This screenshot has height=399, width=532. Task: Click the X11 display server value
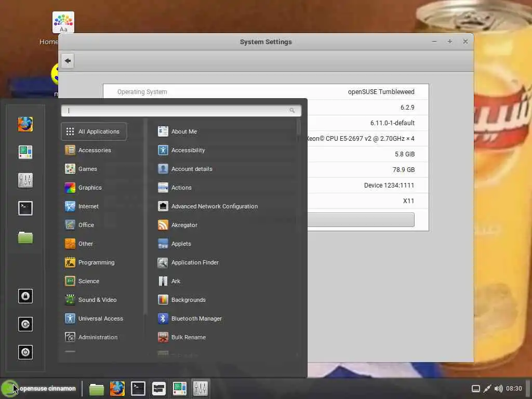tap(408, 201)
